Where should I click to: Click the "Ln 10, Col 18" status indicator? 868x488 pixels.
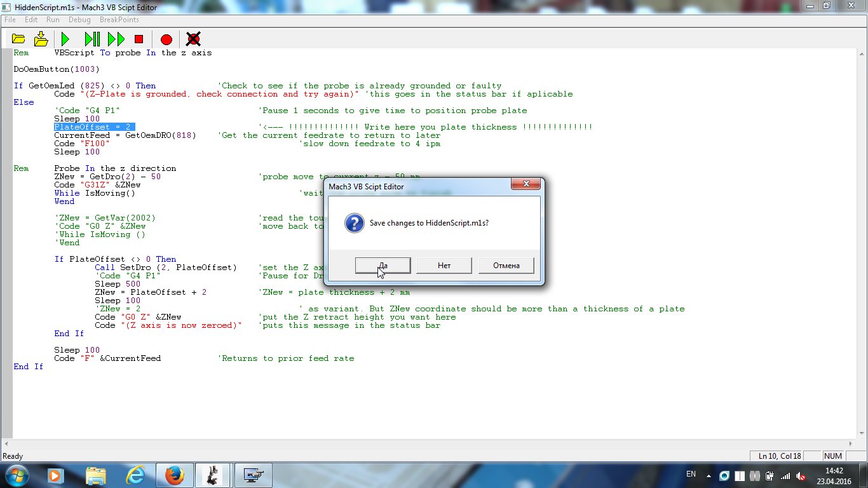[780, 456]
